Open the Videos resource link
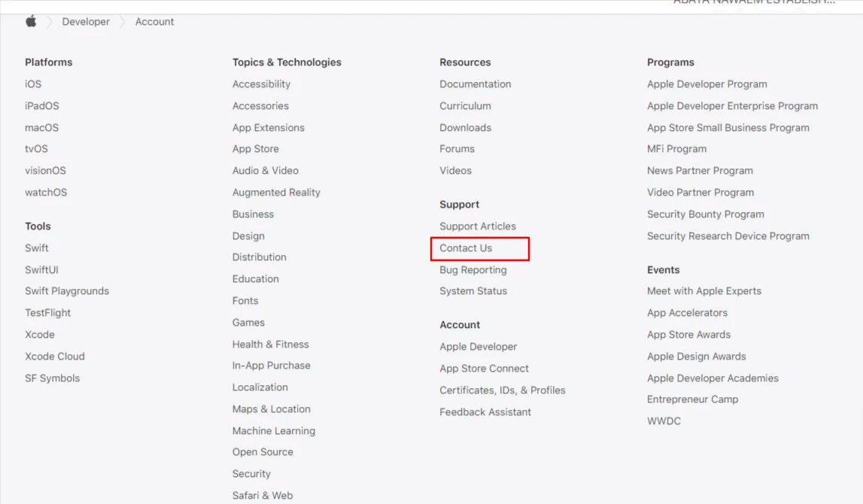 click(x=456, y=171)
